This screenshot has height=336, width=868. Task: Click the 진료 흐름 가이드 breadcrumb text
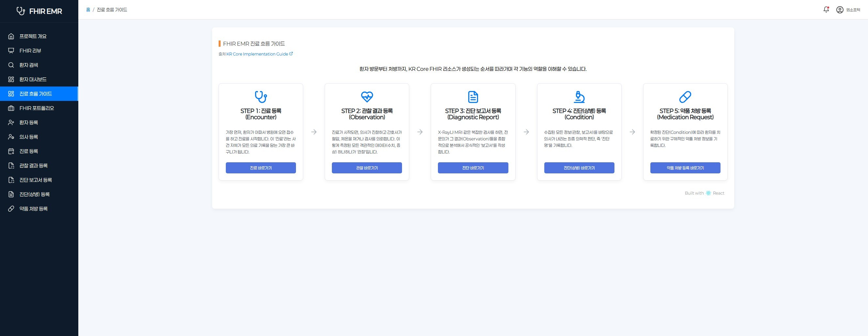(112, 10)
